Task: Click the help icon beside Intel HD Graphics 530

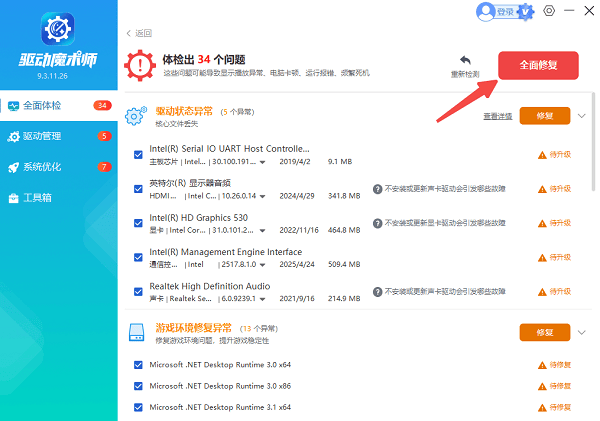Action: (x=377, y=223)
